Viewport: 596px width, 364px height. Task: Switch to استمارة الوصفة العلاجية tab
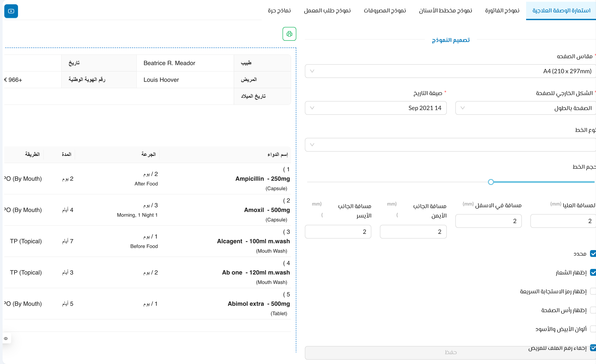(x=561, y=10)
